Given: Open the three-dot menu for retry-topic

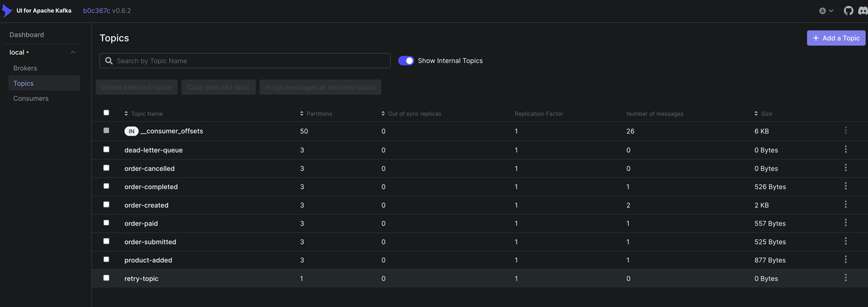Looking at the screenshot, I should tap(846, 278).
